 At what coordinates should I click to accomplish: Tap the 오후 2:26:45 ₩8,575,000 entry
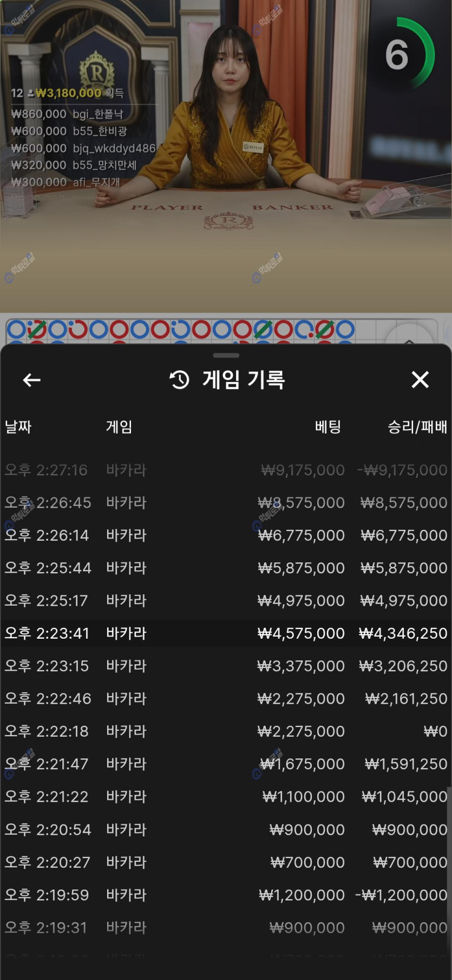pyautogui.click(x=226, y=503)
